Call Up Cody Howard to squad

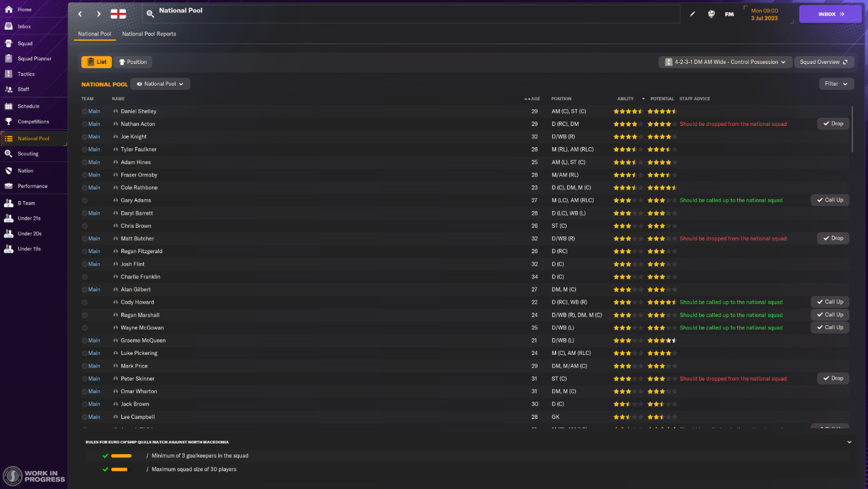pos(830,302)
